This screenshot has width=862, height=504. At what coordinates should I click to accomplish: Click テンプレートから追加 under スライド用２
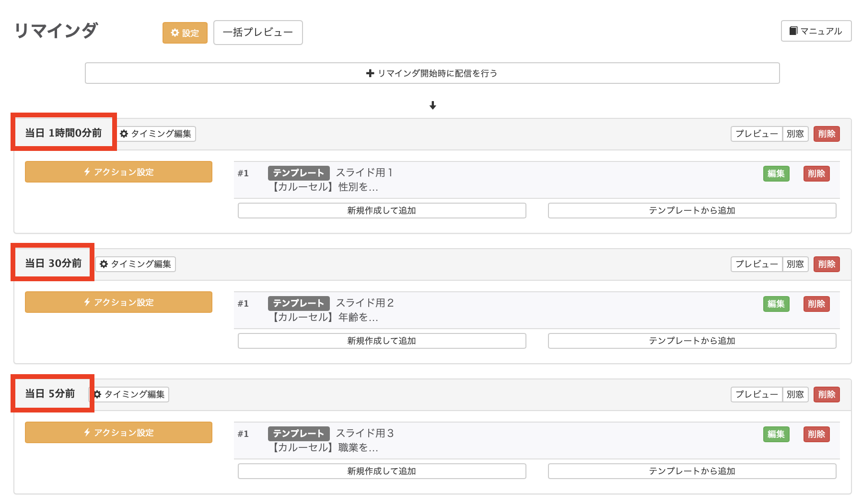pyautogui.click(x=692, y=341)
